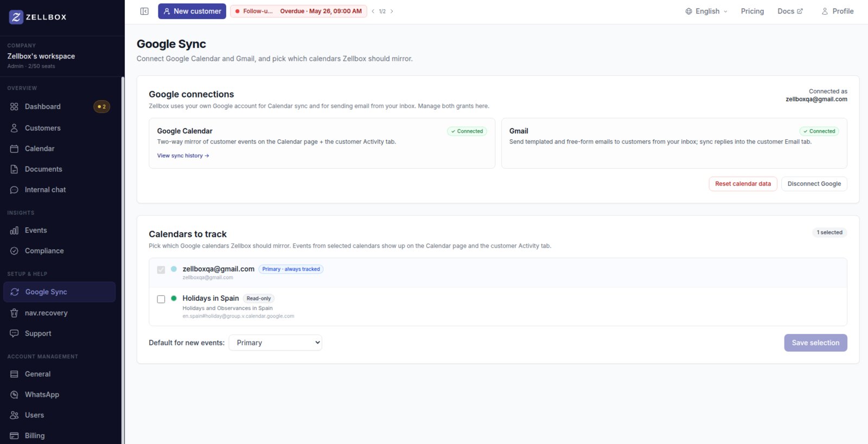Open the Default for new events dropdown

point(276,343)
